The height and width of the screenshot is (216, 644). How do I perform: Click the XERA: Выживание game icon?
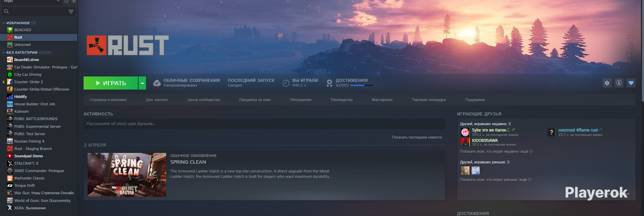point(10,208)
